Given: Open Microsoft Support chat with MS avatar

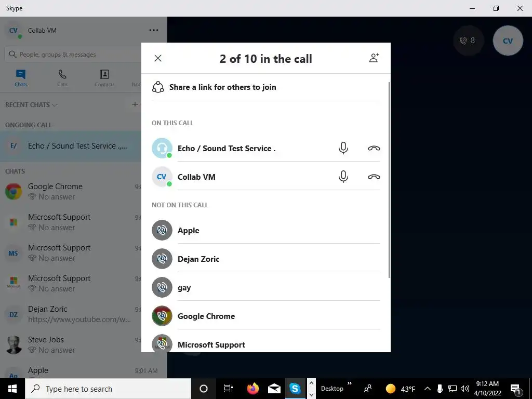Looking at the screenshot, I should click(x=71, y=253).
